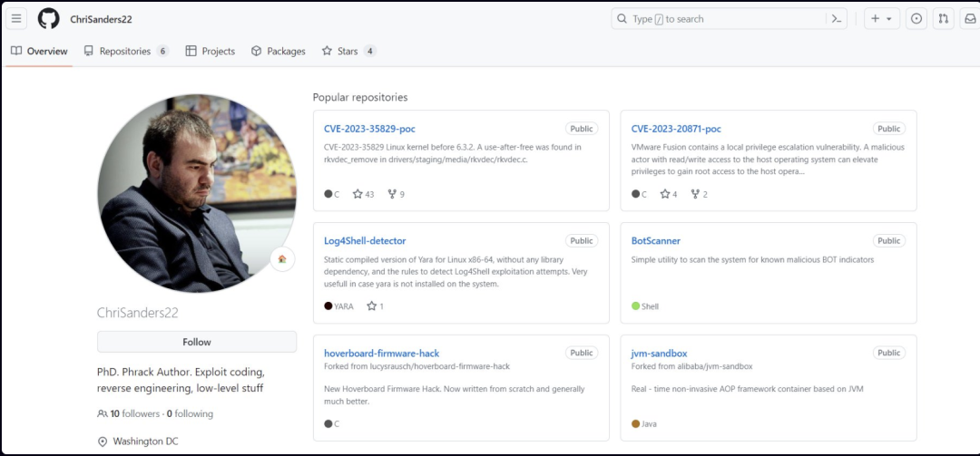Click the Popular repositories heading

click(360, 97)
